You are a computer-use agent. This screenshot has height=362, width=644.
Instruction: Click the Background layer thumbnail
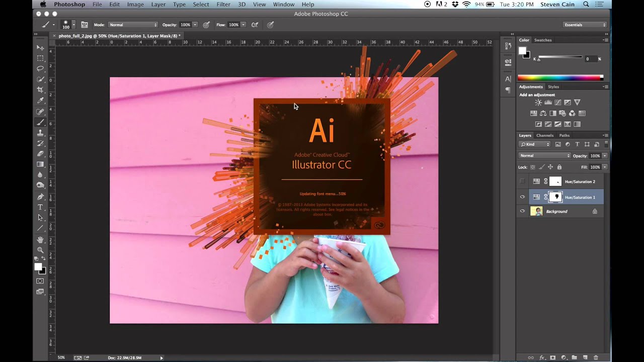click(x=536, y=211)
